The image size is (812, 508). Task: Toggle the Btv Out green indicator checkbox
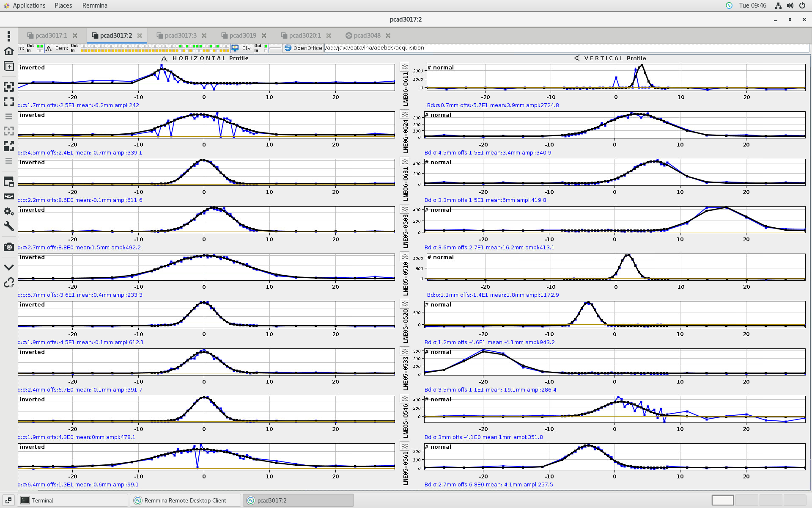click(x=266, y=46)
